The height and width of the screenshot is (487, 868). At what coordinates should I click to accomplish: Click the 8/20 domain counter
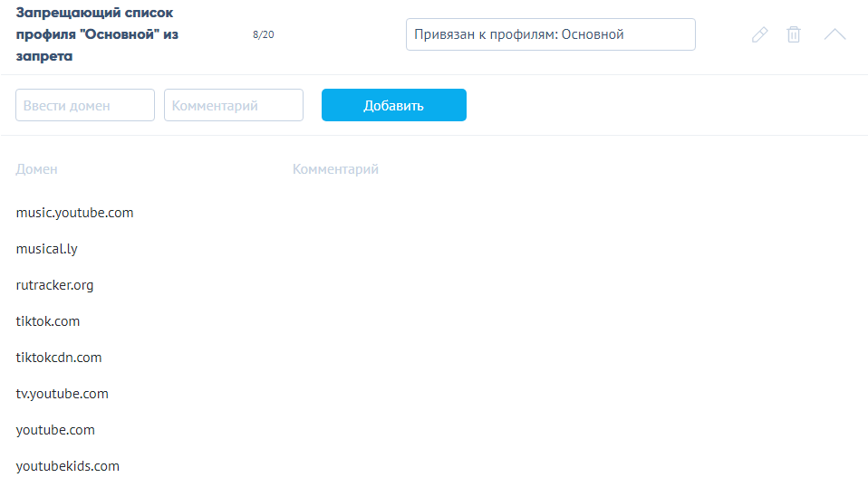click(264, 34)
